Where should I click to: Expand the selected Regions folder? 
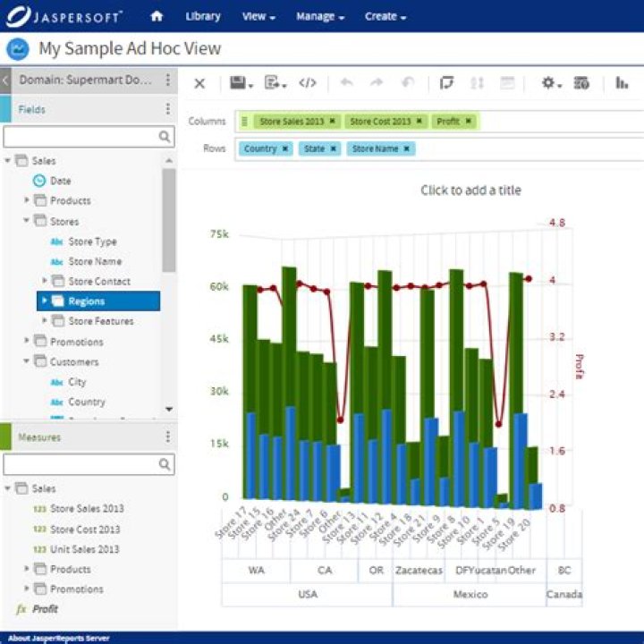(x=45, y=301)
